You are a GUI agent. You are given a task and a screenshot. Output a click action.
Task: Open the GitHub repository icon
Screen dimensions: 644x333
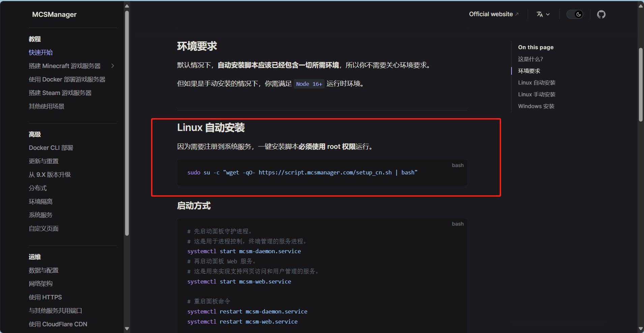(x=601, y=14)
